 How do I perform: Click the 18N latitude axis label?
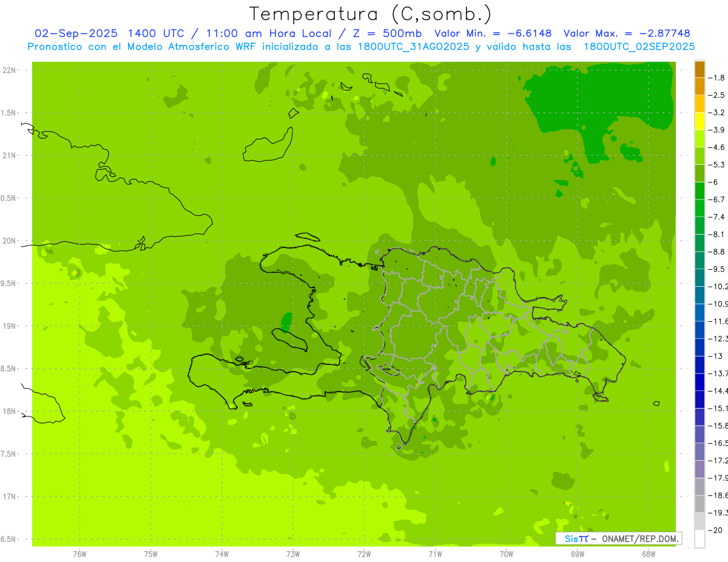[x=10, y=411]
